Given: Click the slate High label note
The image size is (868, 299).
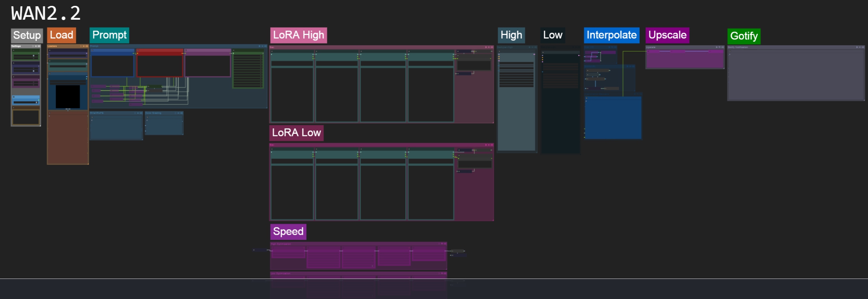Looking at the screenshot, I should coord(511,35).
